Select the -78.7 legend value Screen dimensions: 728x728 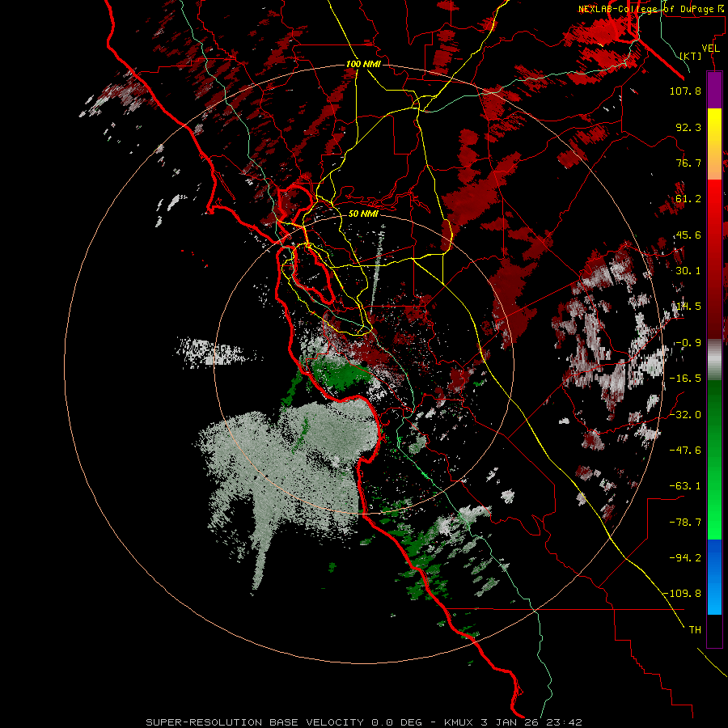pyautogui.click(x=685, y=523)
